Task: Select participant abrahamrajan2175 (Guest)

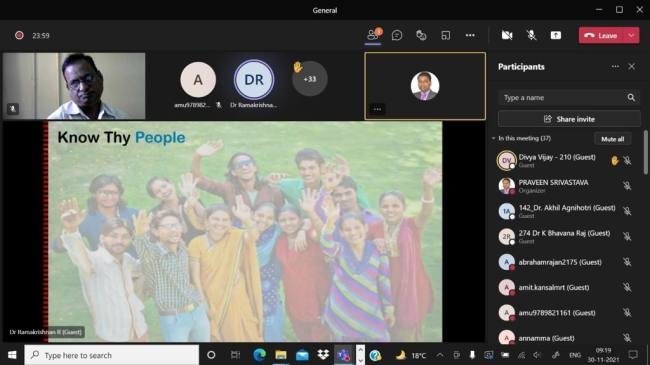Action: (x=566, y=262)
